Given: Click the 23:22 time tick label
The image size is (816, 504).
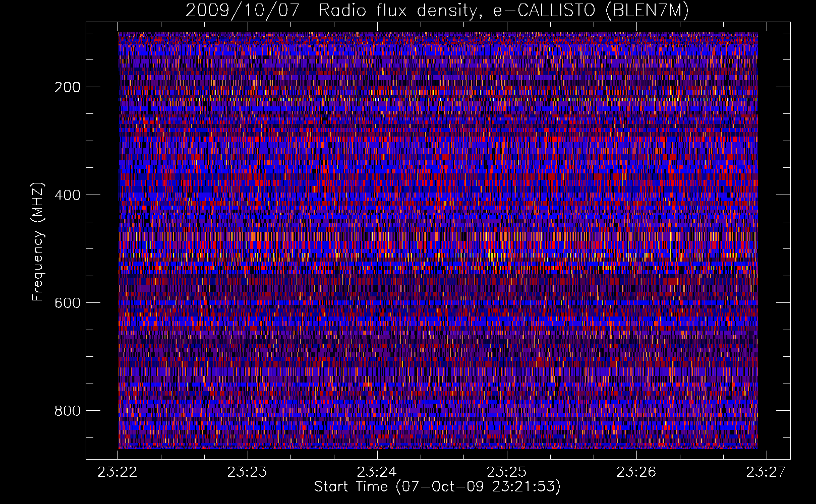Looking at the screenshot, I should (x=118, y=472).
